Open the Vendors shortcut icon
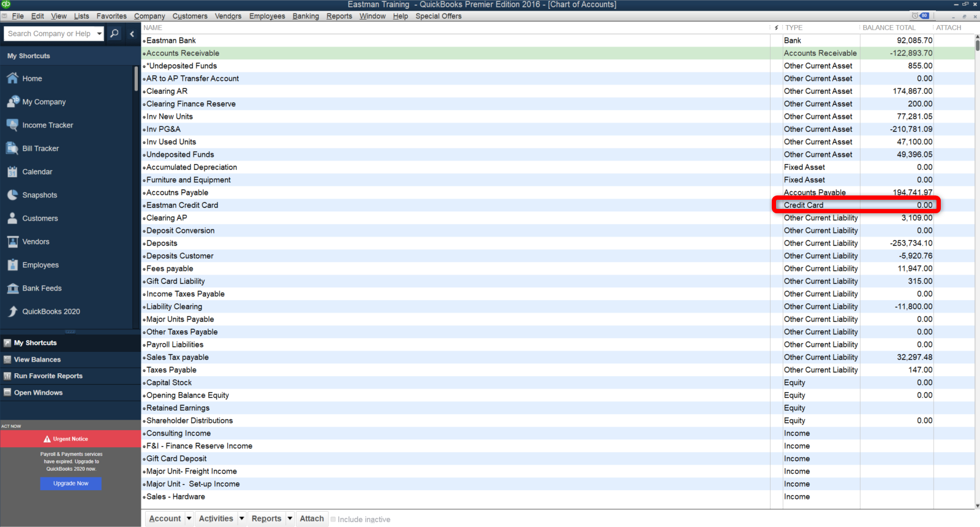 coord(12,241)
